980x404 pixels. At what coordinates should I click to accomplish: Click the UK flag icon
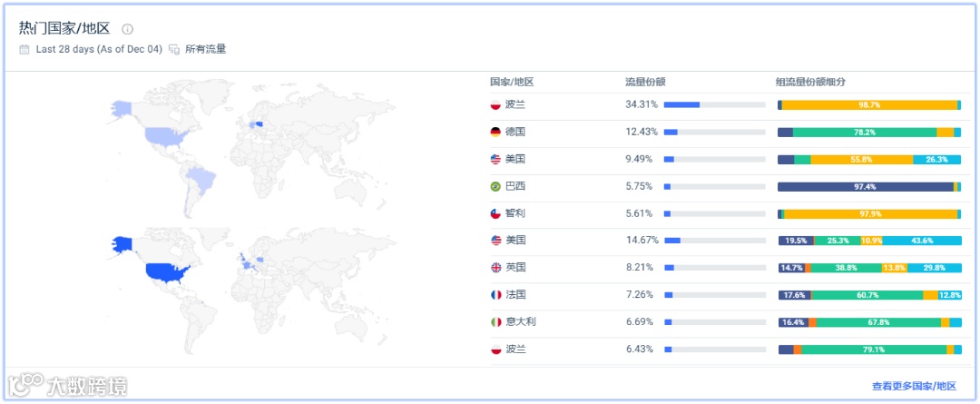[x=496, y=268]
